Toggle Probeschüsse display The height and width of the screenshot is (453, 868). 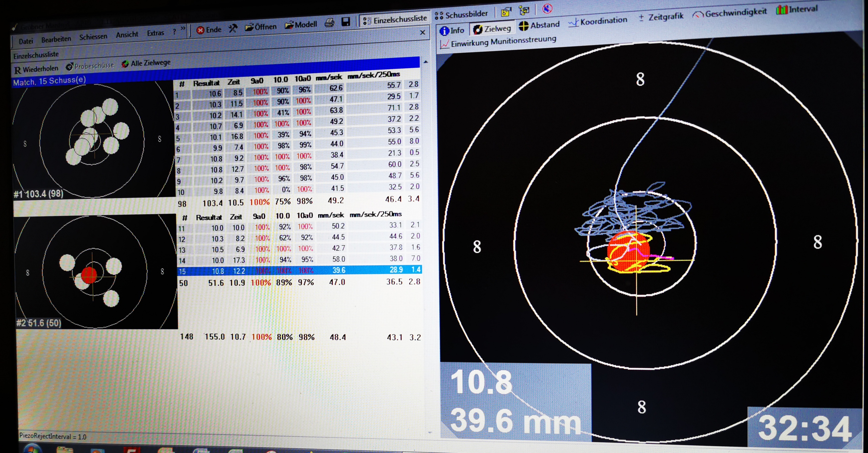90,66
